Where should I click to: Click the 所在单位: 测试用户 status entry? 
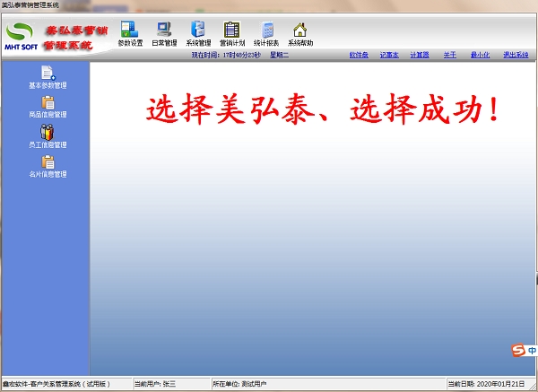tap(239, 384)
